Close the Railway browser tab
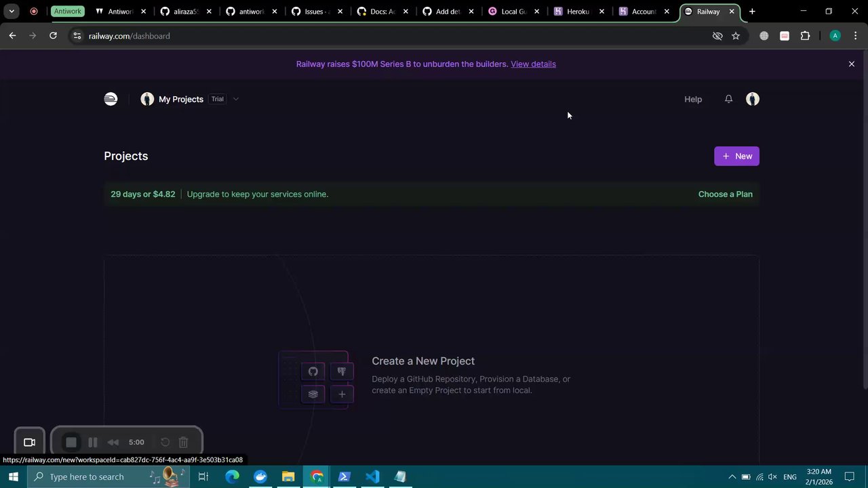This screenshot has height=488, width=868. coord(732,12)
